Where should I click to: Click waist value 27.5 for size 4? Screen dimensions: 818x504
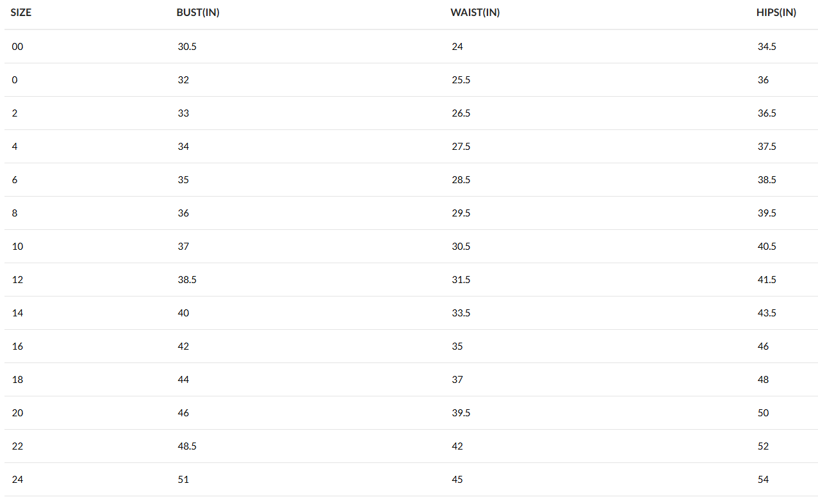tap(461, 147)
